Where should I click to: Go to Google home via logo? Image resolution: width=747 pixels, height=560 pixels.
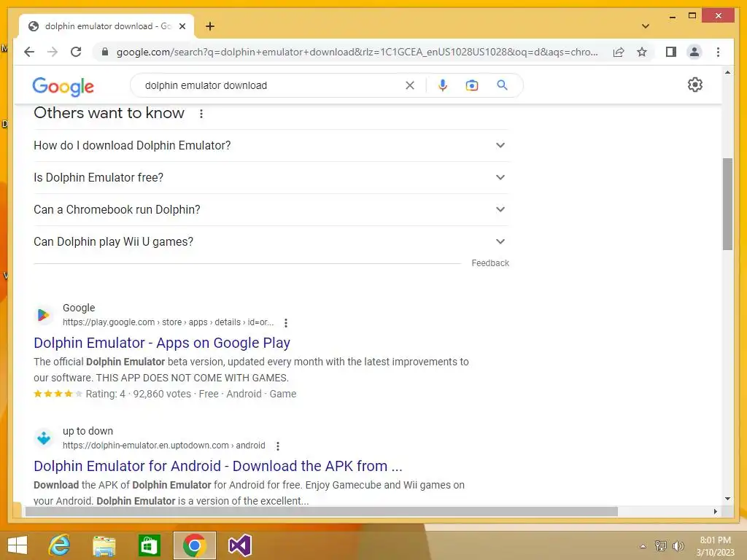pyautogui.click(x=63, y=86)
